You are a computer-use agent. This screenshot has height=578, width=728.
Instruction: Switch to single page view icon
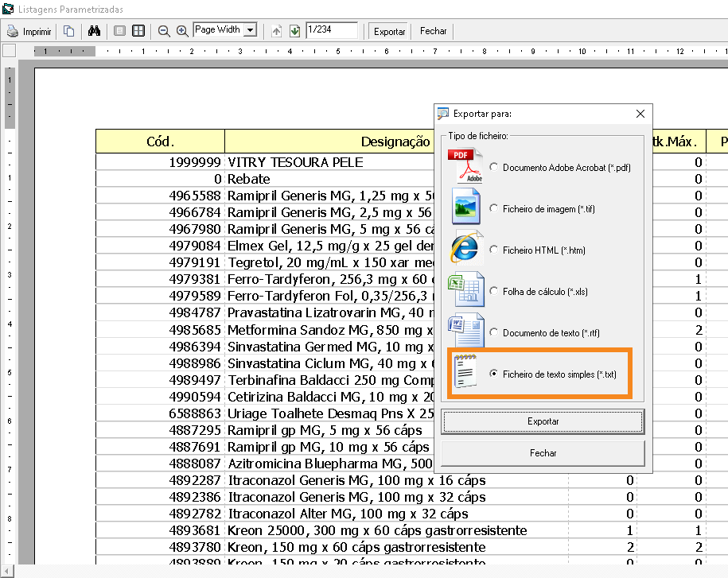(x=120, y=31)
